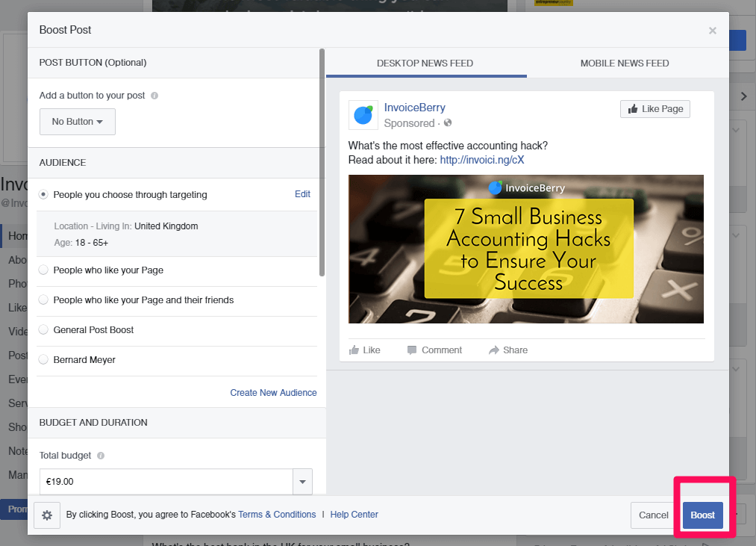
Task: Edit the targeting audience
Action: 302,194
